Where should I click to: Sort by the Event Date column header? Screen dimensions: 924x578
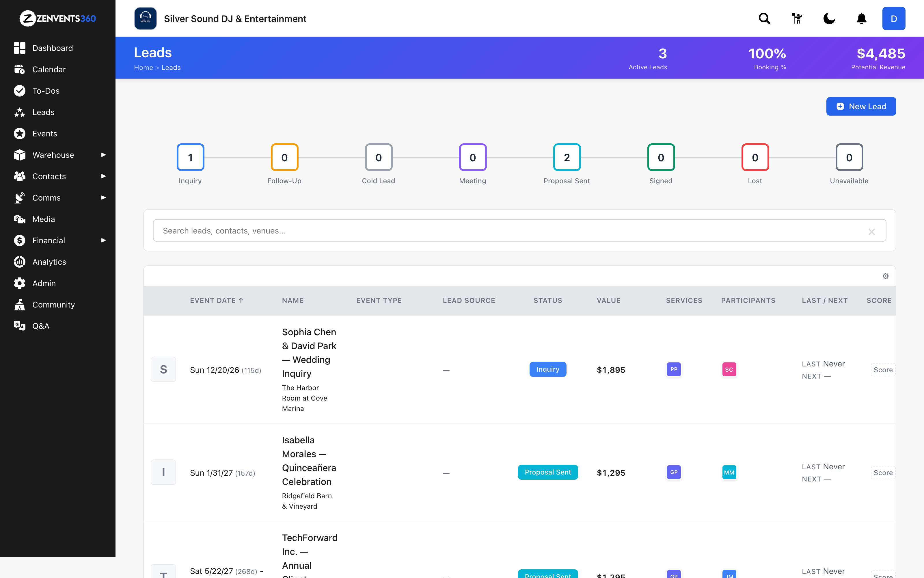[217, 301]
